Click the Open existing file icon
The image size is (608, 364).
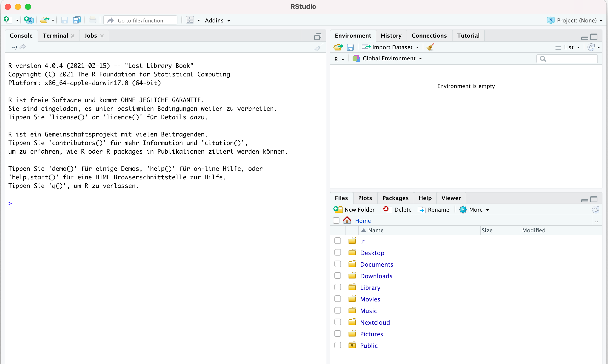coord(45,20)
